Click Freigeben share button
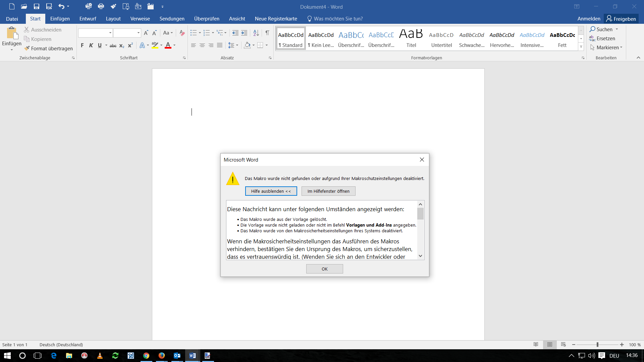This screenshot has width=644, height=362. [x=621, y=19]
